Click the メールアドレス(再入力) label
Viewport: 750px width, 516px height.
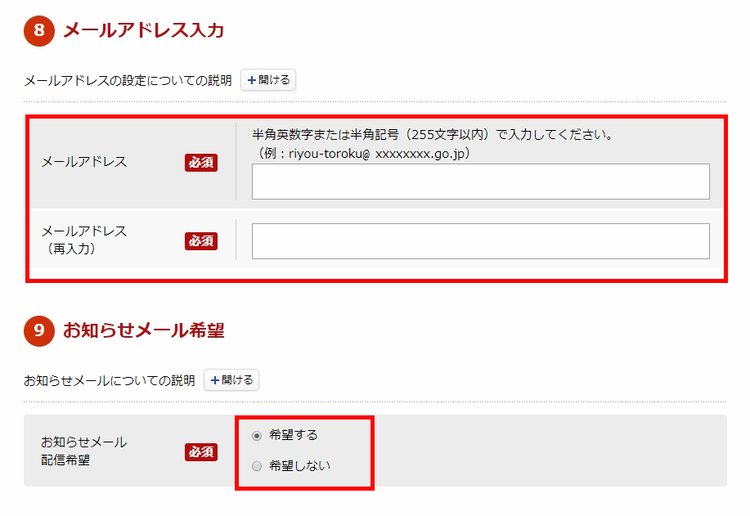tap(84, 240)
